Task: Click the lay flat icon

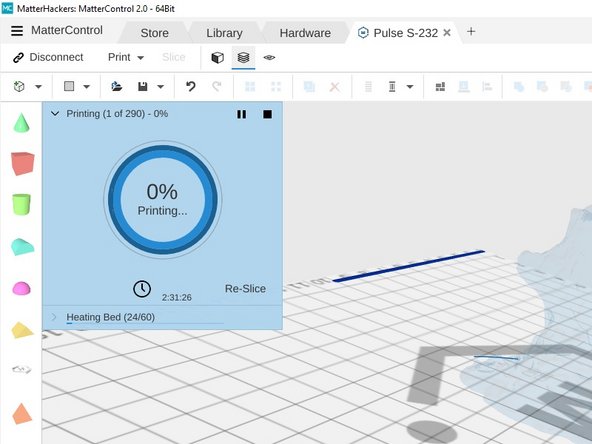Action: pos(464,87)
